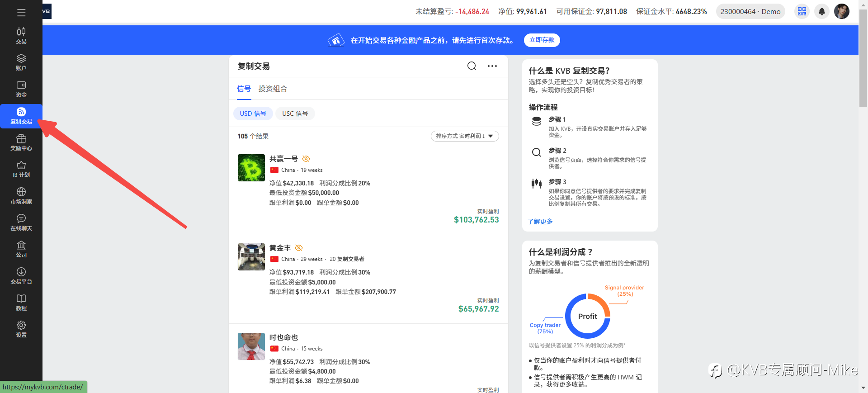Open the QR code icon in the header
This screenshot has height=393, width=868.
pyautogui.click(x=802, y=11)
